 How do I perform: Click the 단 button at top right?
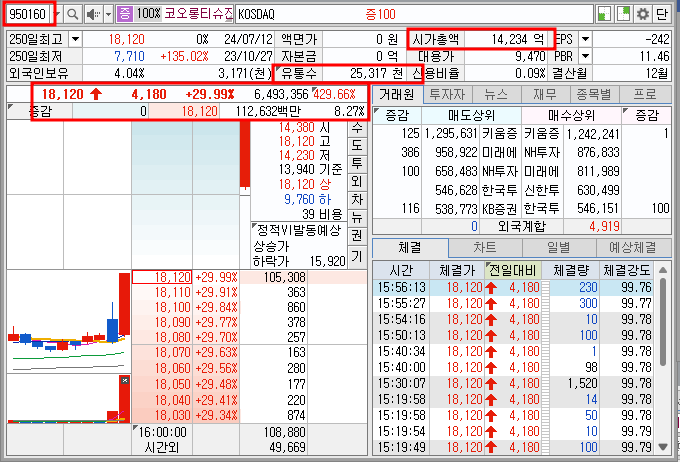(662, 14)
